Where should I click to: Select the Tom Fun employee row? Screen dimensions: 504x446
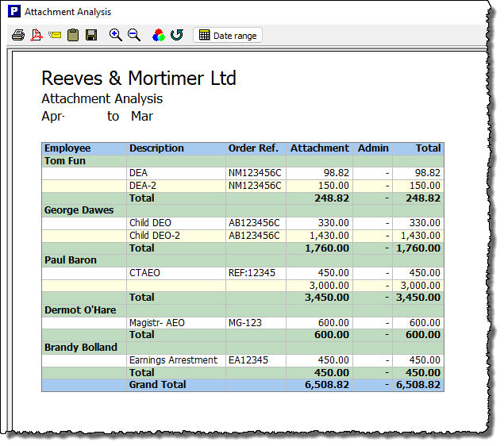(243, 161)
